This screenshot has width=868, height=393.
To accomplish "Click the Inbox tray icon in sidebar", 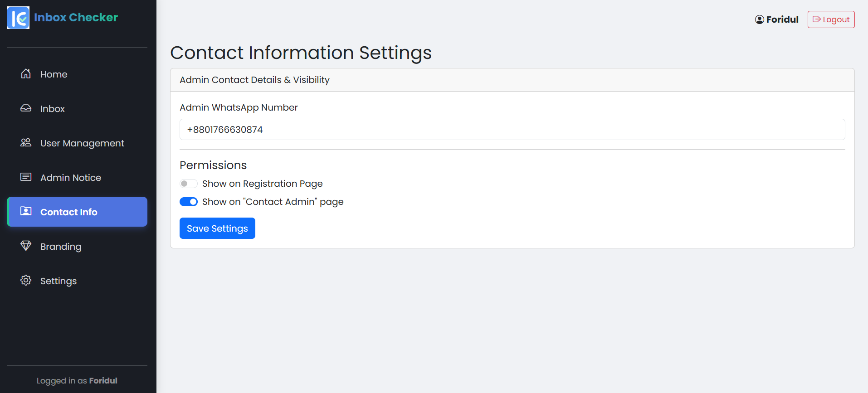I will [26, 108].
